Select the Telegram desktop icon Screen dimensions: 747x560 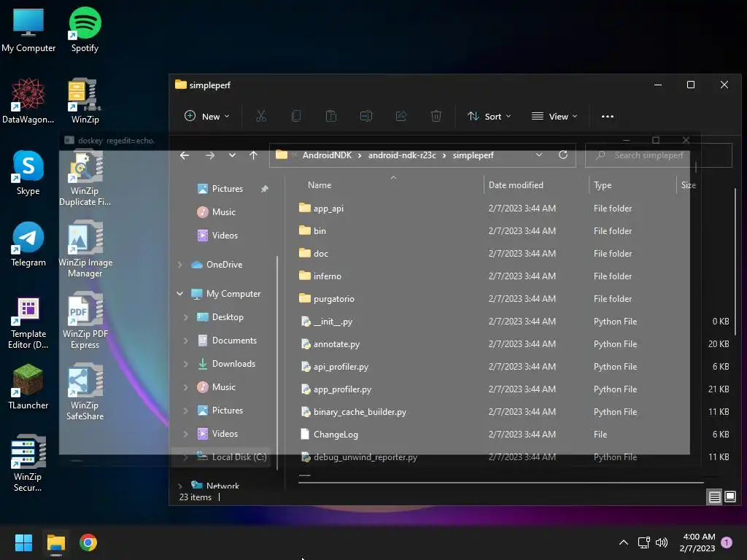[28, 244]
